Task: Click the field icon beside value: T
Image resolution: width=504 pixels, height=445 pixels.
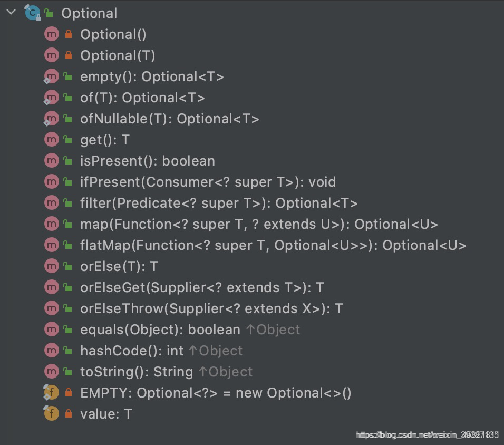Action: (51, 413)
